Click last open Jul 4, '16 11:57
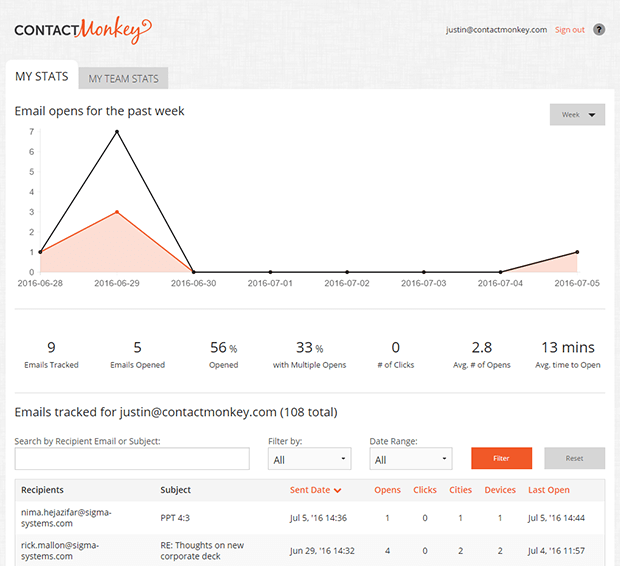The width and height of the screenshot is (620, 566). pyautogui.click(x=556, y=551)
